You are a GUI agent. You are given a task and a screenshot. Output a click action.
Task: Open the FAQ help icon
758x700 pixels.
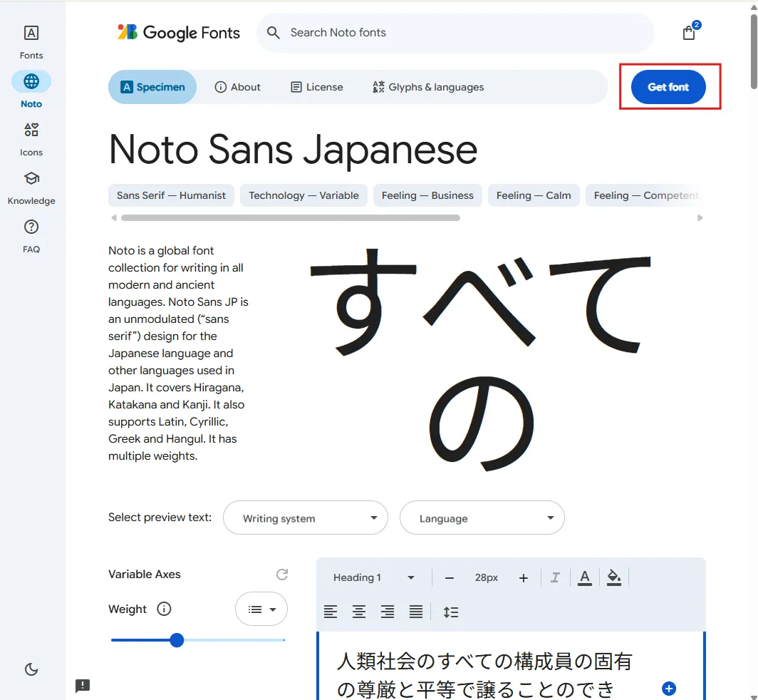[31, 227]
